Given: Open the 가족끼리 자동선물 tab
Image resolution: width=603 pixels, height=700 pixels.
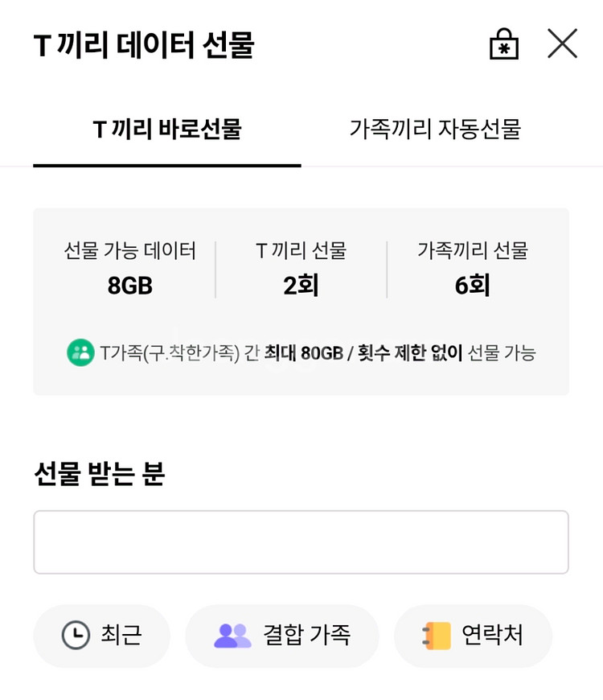Looking at the screenshot, I should click(435, 130).
